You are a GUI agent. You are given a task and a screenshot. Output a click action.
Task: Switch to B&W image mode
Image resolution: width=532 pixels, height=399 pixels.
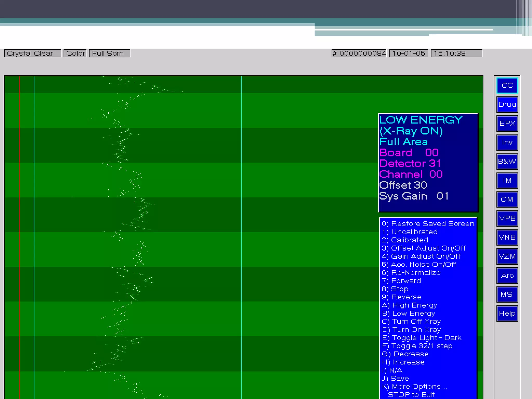(507, 161)
